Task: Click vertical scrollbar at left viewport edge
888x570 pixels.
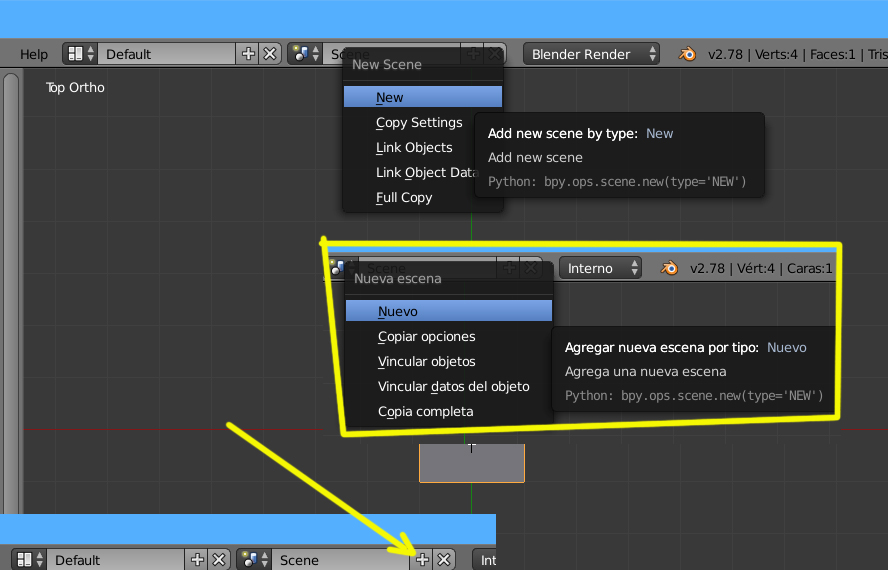Action: (11, 292)
